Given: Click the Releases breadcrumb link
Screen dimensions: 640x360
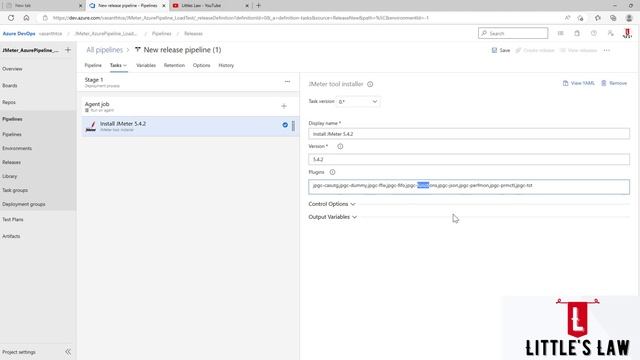Looking at the screenshot, I should [193, 33].
